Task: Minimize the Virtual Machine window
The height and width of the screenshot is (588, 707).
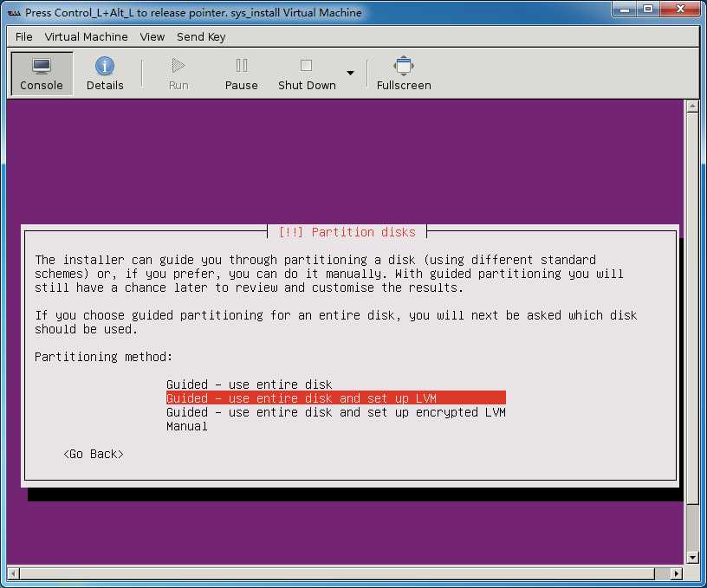Action: click(625, 10)
